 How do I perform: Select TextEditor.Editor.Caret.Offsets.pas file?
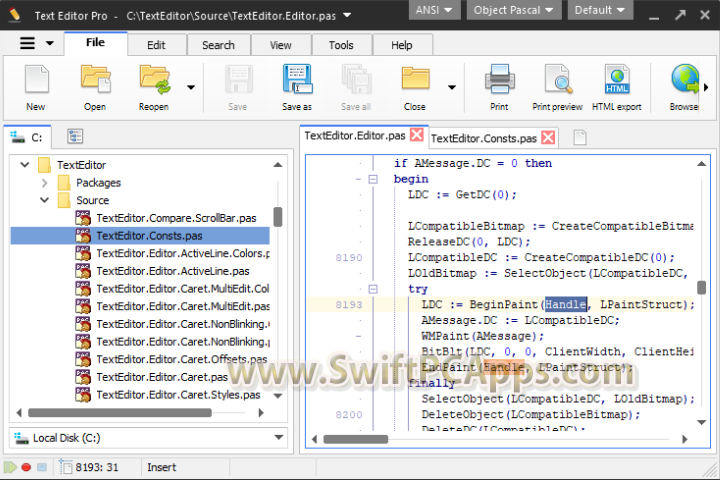click(182, 359)
